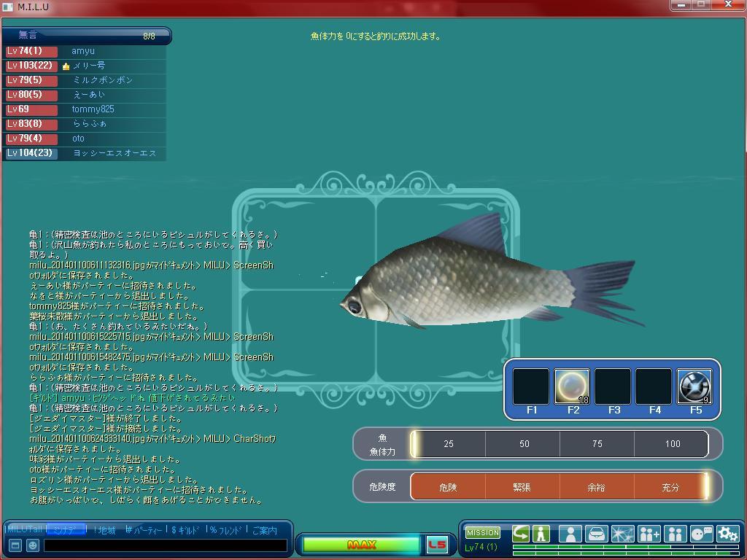The height and width of the screenshot is (560, 747).
Task: Click the LS button beside MAX gauge
Action: [x=436, y=545]
